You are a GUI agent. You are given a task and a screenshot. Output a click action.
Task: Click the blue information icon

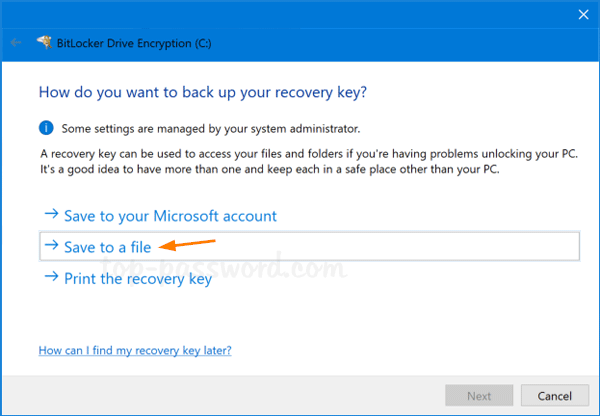(46, 128)
